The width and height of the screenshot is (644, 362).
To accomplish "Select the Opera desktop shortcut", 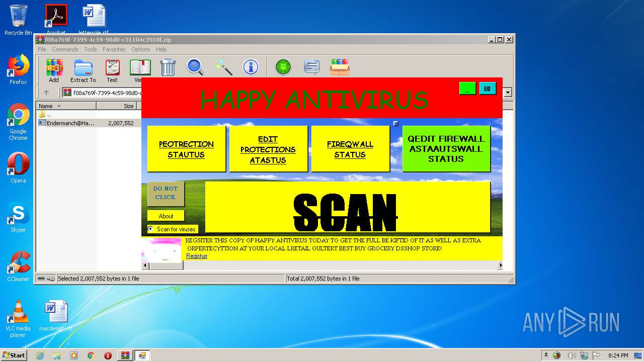I will pyautogui.click(x=18, y=168).
